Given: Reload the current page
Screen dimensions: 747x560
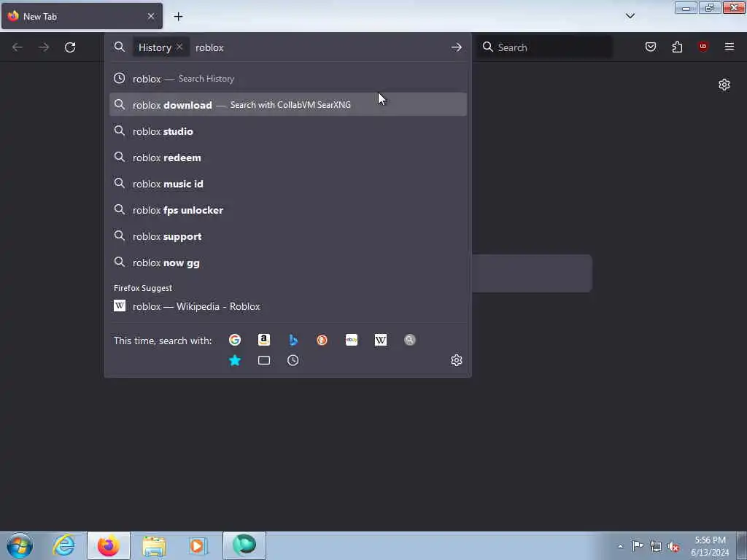Looking at the screenshot, I should (x=70, y=47).
